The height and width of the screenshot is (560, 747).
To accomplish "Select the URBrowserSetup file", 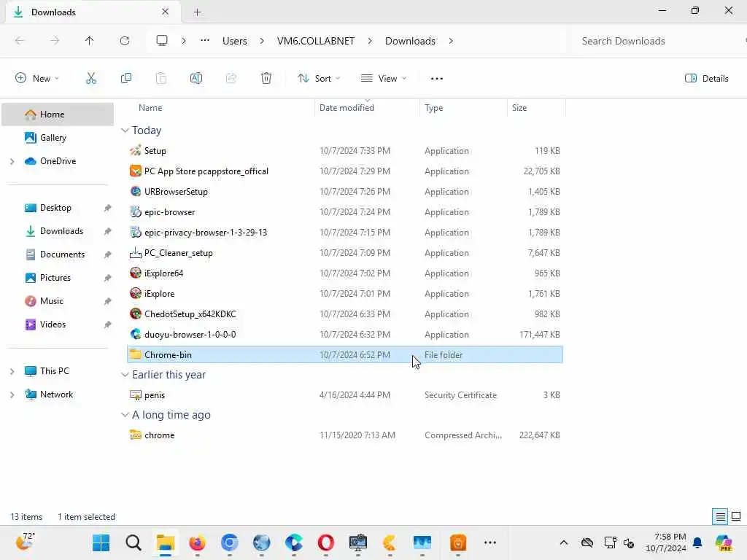I will click(345, 192).
